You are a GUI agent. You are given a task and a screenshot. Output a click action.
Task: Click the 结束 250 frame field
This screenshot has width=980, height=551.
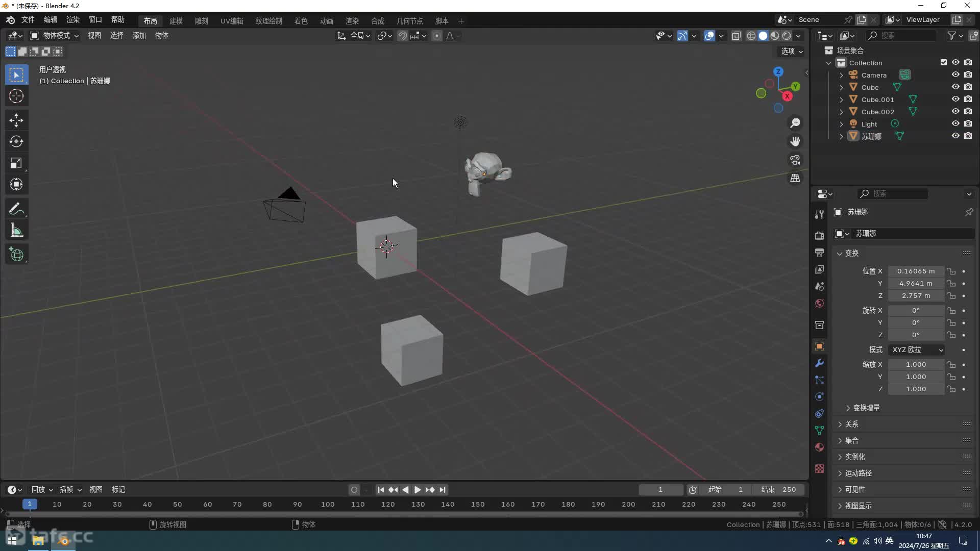click(778, 490)
